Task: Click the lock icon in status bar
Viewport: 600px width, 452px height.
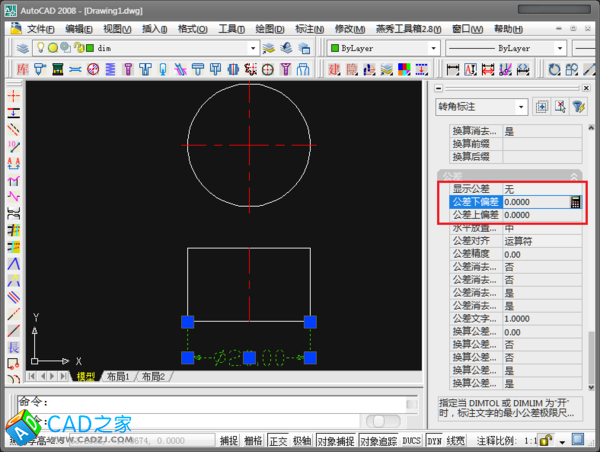Action: coord(545,440)
